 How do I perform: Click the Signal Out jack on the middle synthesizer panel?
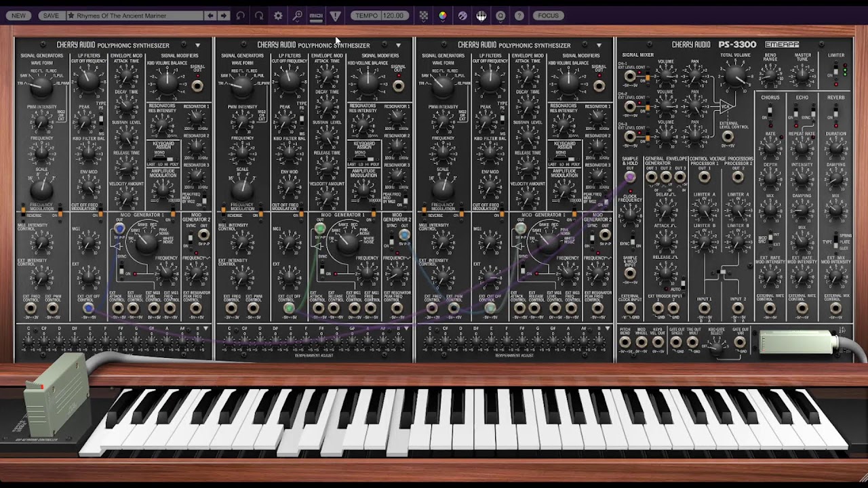[398, 86]
